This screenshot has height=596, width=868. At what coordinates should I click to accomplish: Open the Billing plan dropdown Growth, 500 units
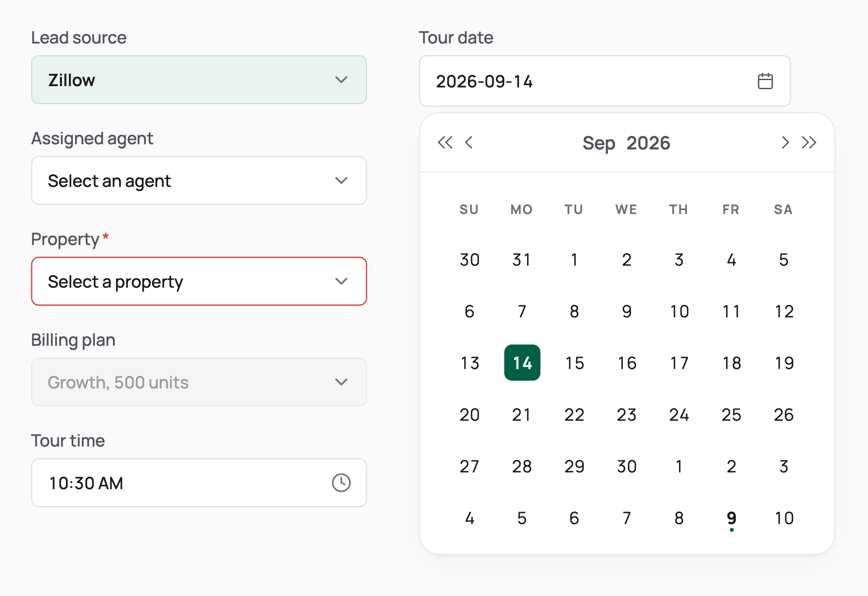pyautogui.click(x=199, y=382)
